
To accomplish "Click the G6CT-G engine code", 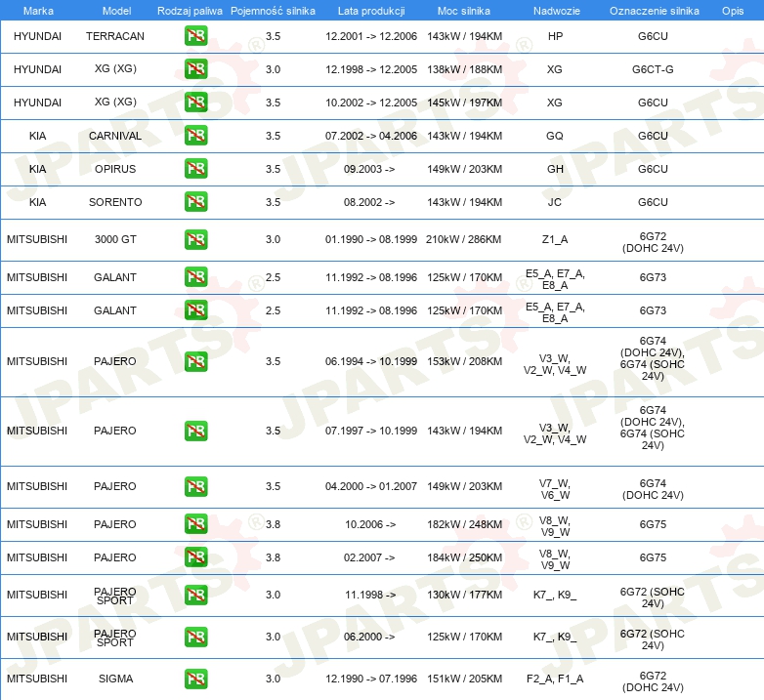I will [x=653, y=69].
